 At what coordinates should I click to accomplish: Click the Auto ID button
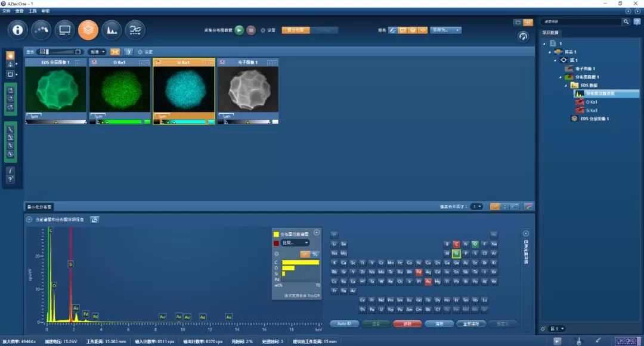click(x=344, y=324)
